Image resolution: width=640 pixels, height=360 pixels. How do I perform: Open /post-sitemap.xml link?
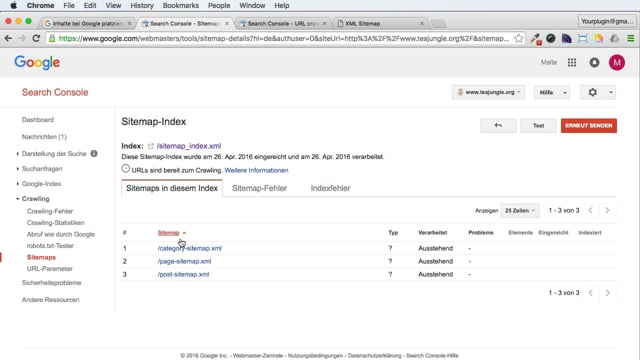pos(183,274)
